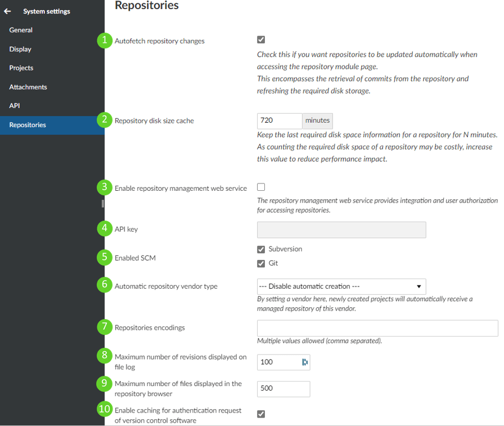Uncheck the Subversion SCM checkbox
This screenshot has width=504, height=426.
coord(261,249)
